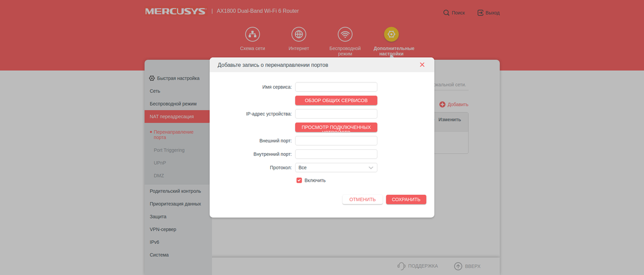The width and height of the screenshot is (644, 275).
Task: Toggle the Включить checkbox
Action: click(299, 180)
